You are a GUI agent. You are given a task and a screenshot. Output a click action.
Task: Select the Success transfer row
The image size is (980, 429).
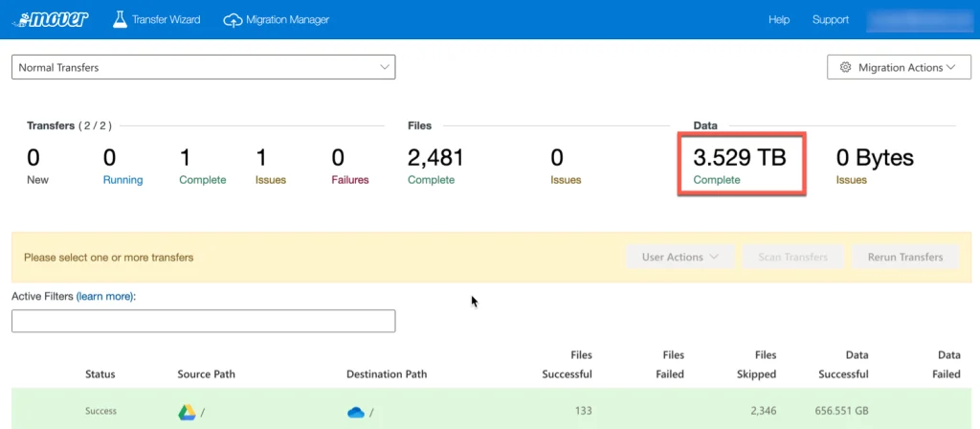click(100, 411)
